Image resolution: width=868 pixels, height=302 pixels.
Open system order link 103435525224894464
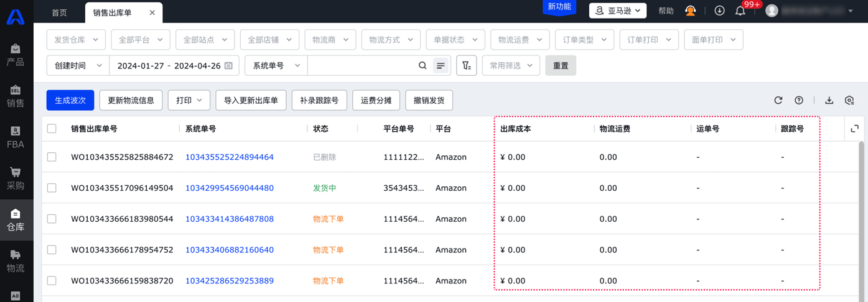point(229,157)
